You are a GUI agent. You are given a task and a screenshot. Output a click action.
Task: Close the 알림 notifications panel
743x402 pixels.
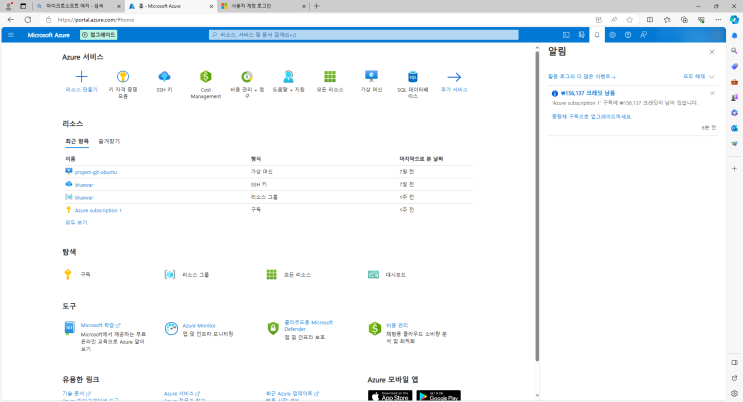(x=712, y=52)
